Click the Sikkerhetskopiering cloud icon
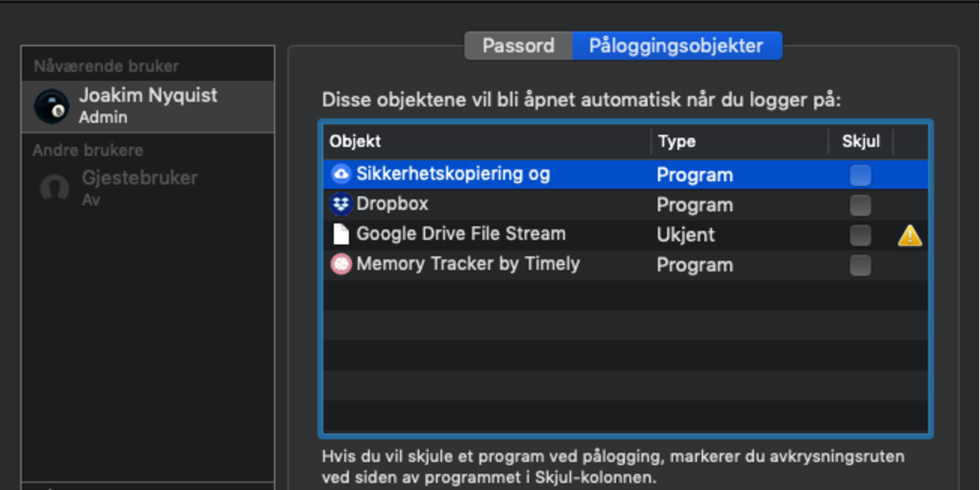This screenshot has height=490, width=980. pos(341,174)
